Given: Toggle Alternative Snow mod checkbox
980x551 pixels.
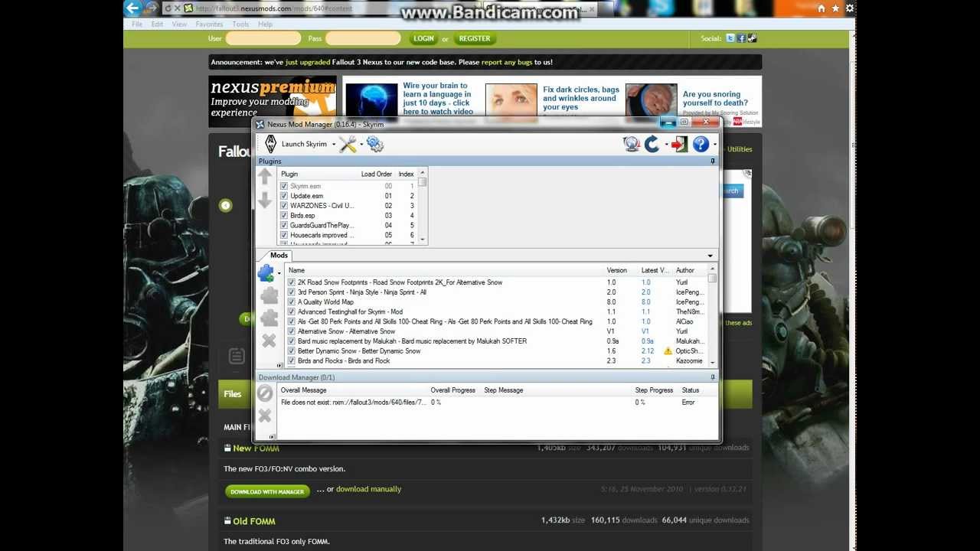Looking at the screenshot, I should pyautogui.click(x=292, y=331).
